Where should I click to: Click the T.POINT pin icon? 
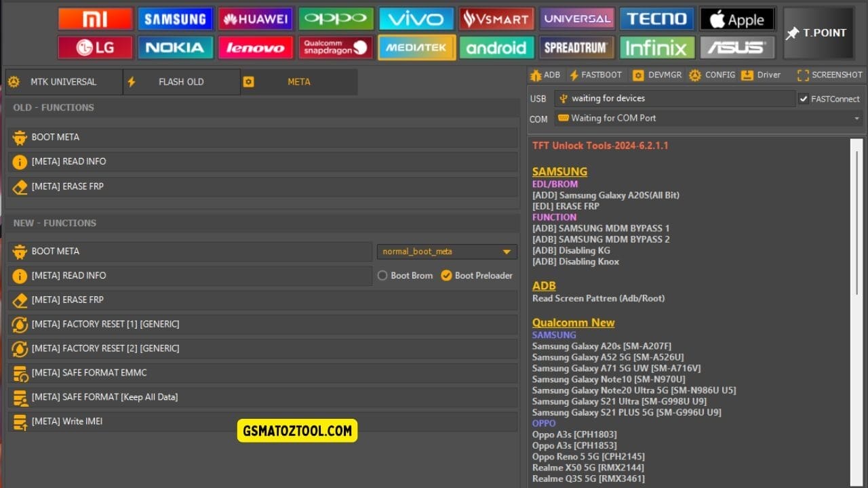click(792, 31)
